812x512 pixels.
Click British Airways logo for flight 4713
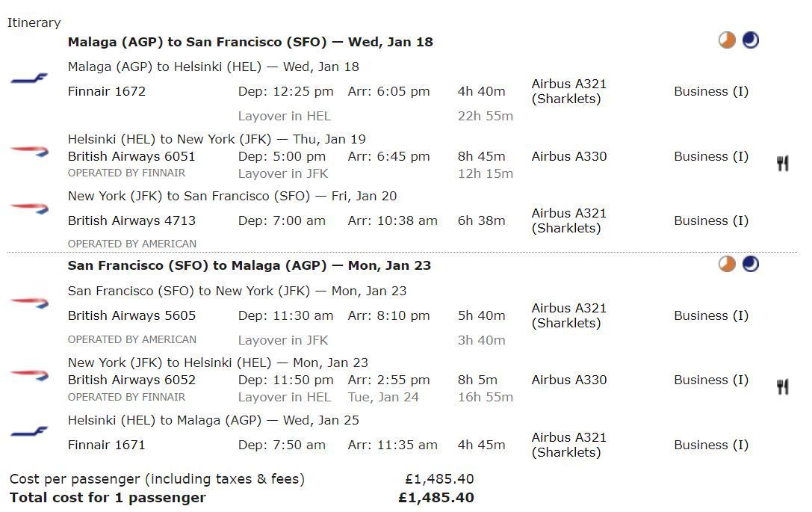tap(29, 209)
